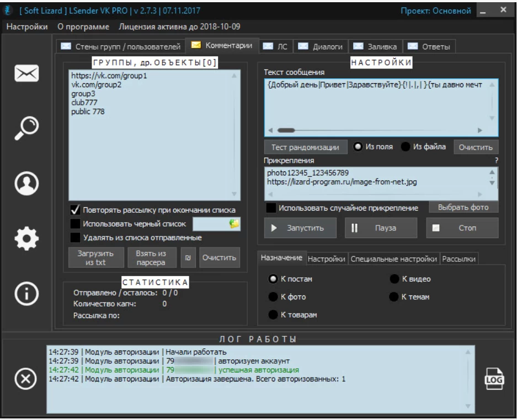Click the Загрузить из txt button
This screenshot has width=517, height=420.
96,257
